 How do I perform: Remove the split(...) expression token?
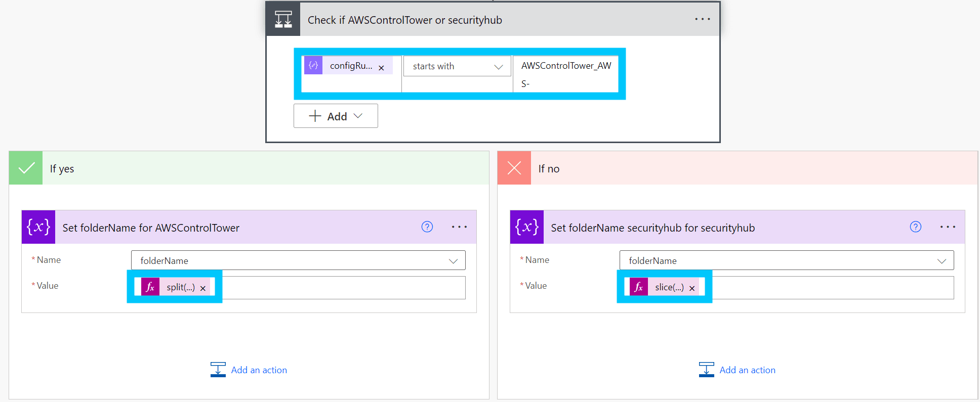tap(203, 288)
